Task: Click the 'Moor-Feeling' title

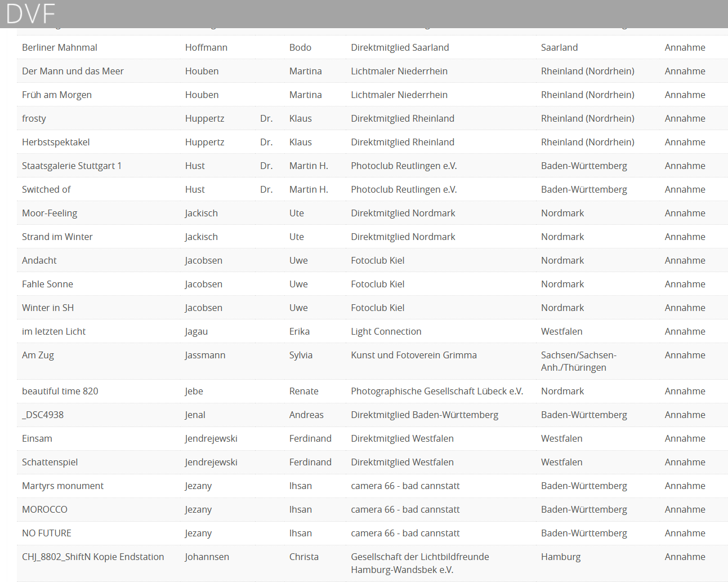Action: (50, 213)
